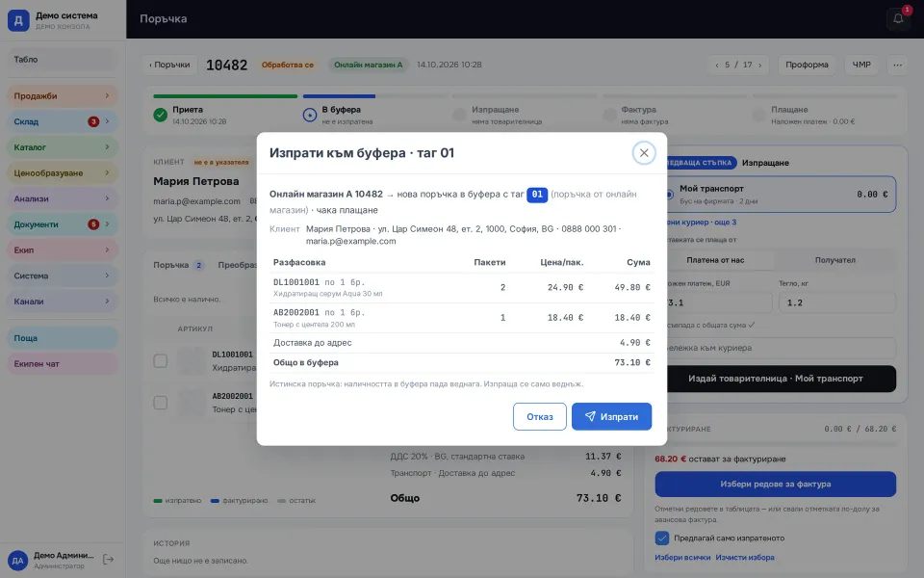924x578 pixels.
Task: Click the courier note input field
Action: coord(778,348)
